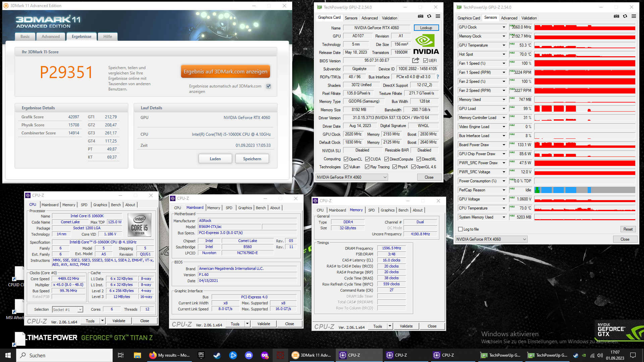Open the Socket #1 selection dropdown in CPU-Z

[x=80, y=309]
